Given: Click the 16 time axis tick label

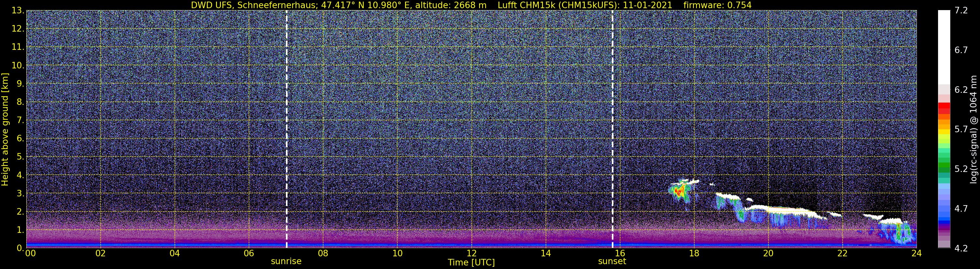Looking at the screenshot, I should click(620, 253).
